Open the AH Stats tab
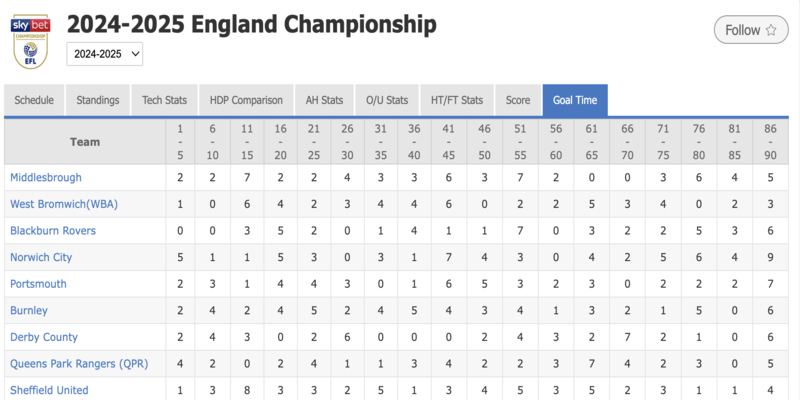 pos(324,100)
